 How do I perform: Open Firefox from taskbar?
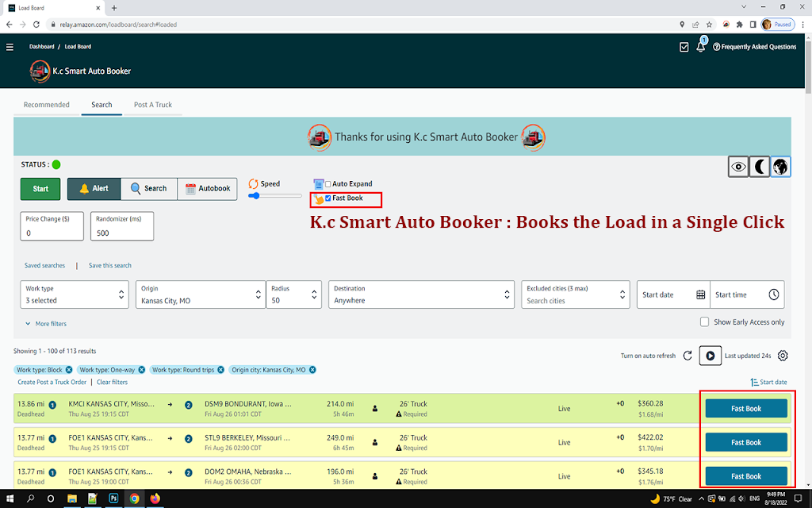(x=155, y=498)
